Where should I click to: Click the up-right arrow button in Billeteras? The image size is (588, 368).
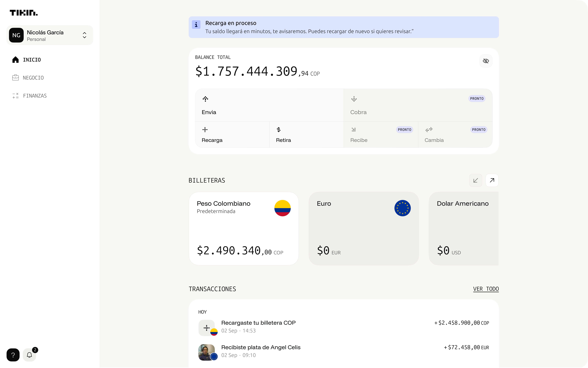[x=492, y=180]
